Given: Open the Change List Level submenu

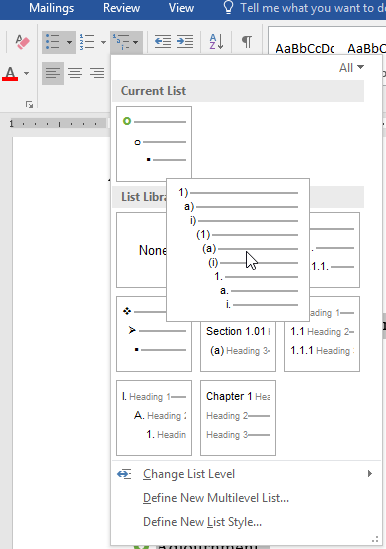Looking at the screenshot, I should (246, 474).
